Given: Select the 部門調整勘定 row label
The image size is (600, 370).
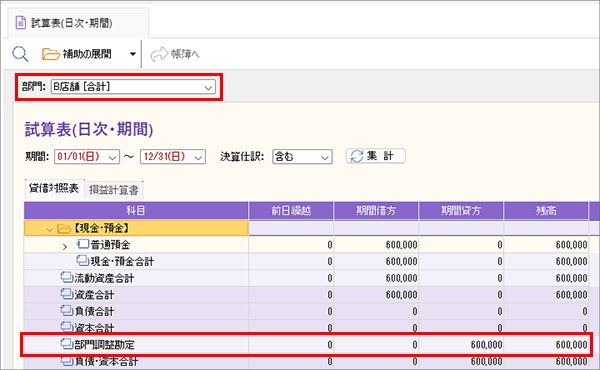Looking at the screenshot, I should (x=104, y=345).
